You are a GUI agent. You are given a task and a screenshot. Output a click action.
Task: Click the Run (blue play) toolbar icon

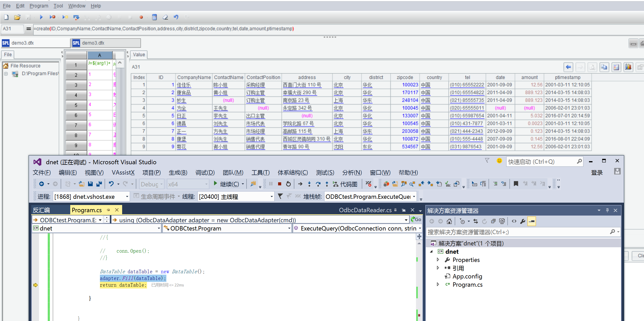point(41,17)
